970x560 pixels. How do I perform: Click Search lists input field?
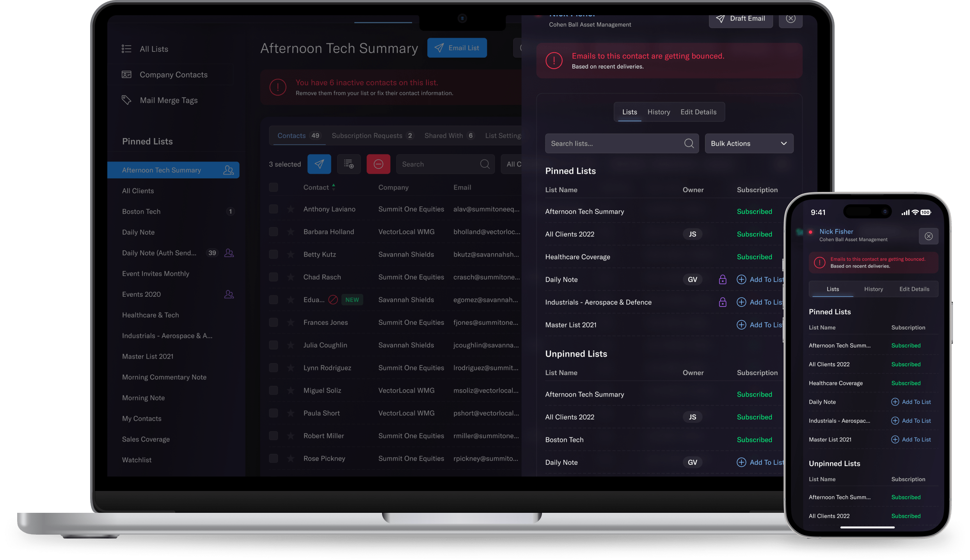(622, 144)
